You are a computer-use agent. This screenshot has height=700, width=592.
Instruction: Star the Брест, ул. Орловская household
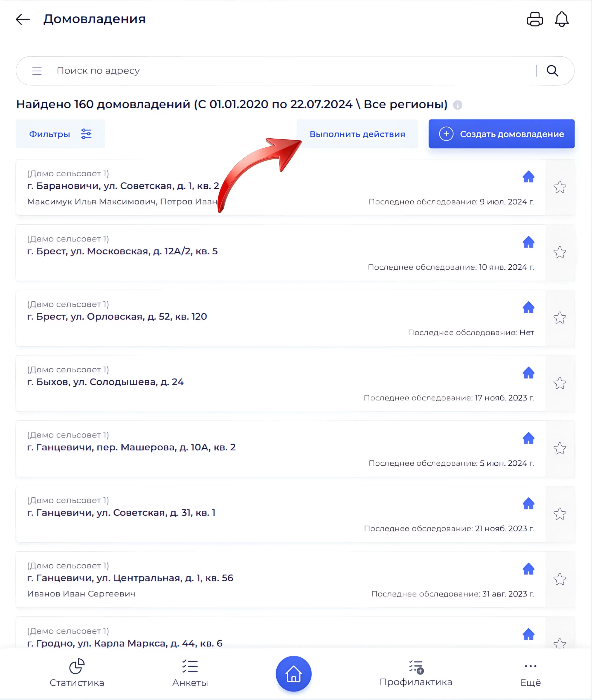point(560,318)
